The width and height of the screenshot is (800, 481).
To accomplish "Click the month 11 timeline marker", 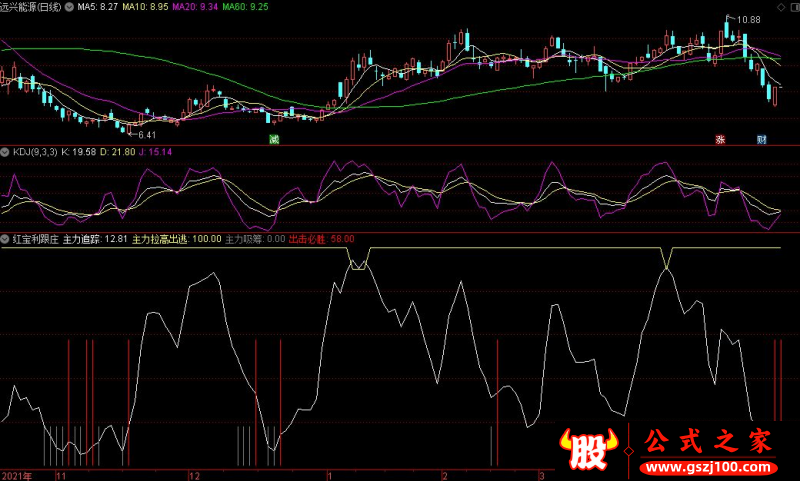I will click(61, 476).
